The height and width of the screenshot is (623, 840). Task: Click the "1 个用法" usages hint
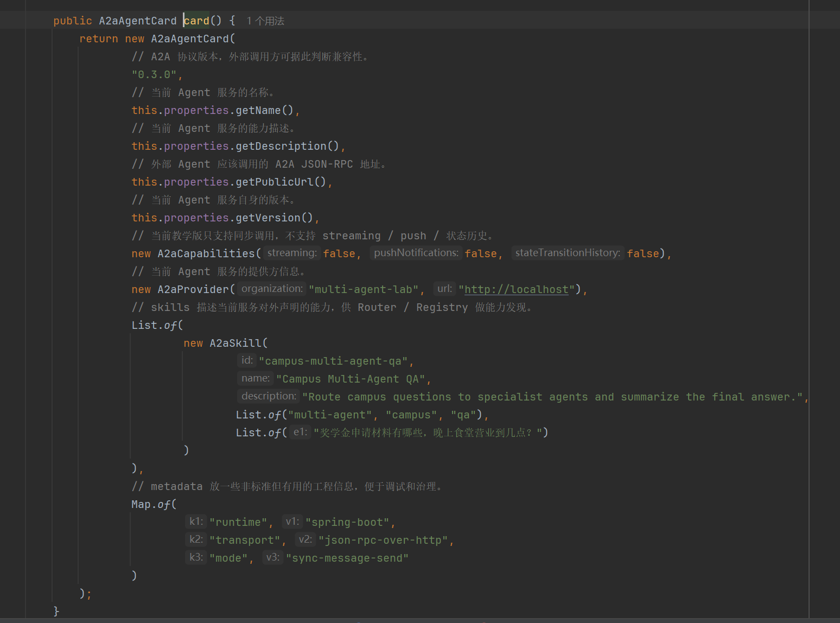(265, 21)
